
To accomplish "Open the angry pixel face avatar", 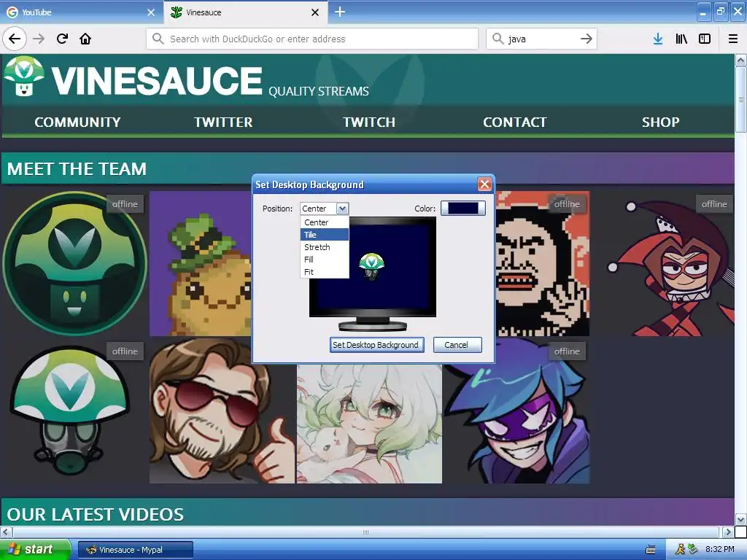I will [542, 263].
